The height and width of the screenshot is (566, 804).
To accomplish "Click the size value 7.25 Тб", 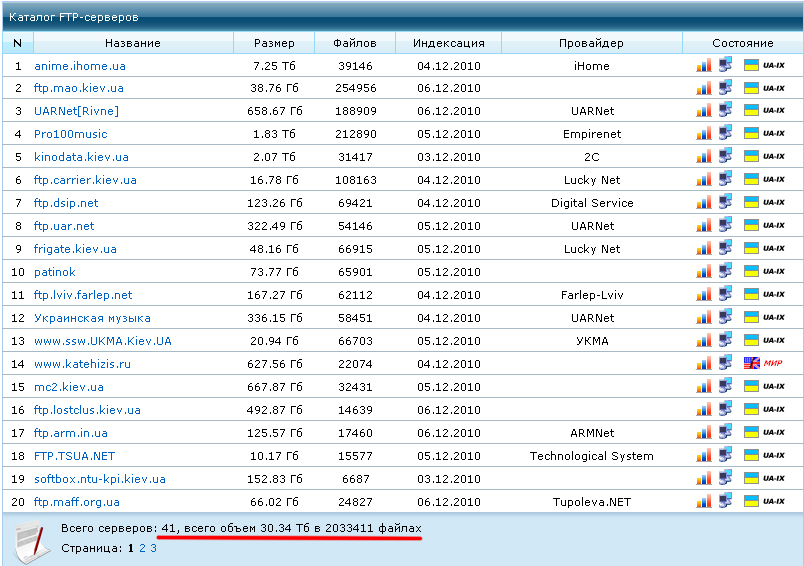I will point(274,66).
